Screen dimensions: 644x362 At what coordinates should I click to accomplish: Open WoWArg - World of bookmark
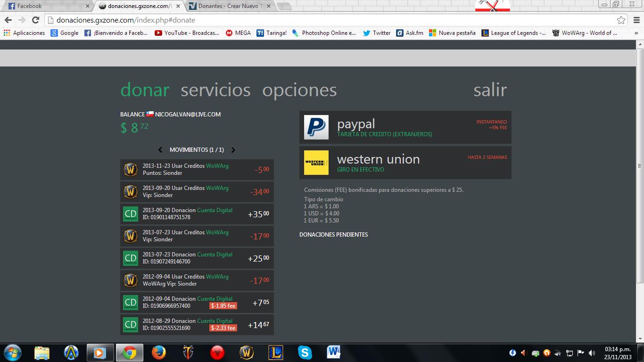[585, 33]
